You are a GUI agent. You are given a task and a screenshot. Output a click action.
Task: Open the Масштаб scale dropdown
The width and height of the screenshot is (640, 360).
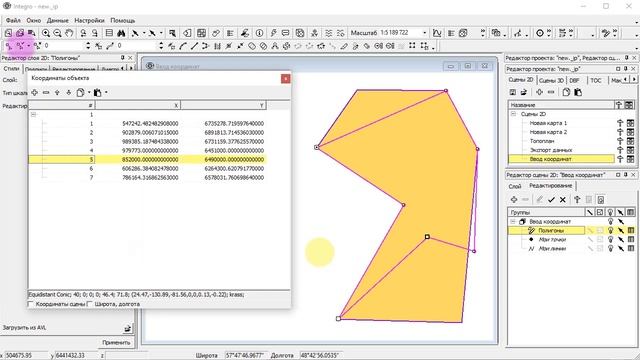(x=425, y=33)
